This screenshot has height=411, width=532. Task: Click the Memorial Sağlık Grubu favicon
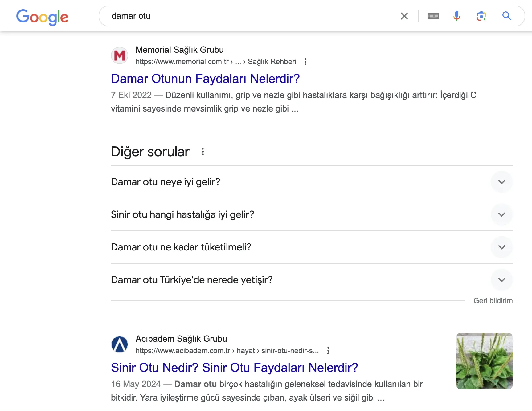pos(120,55)
